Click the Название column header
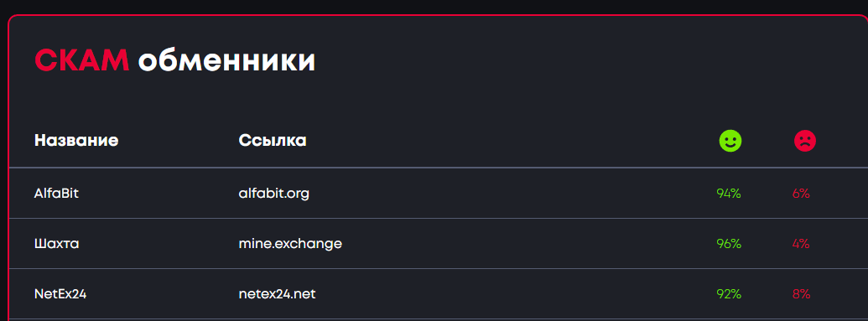This screenshot has height=321, width=868. (76, 141)
